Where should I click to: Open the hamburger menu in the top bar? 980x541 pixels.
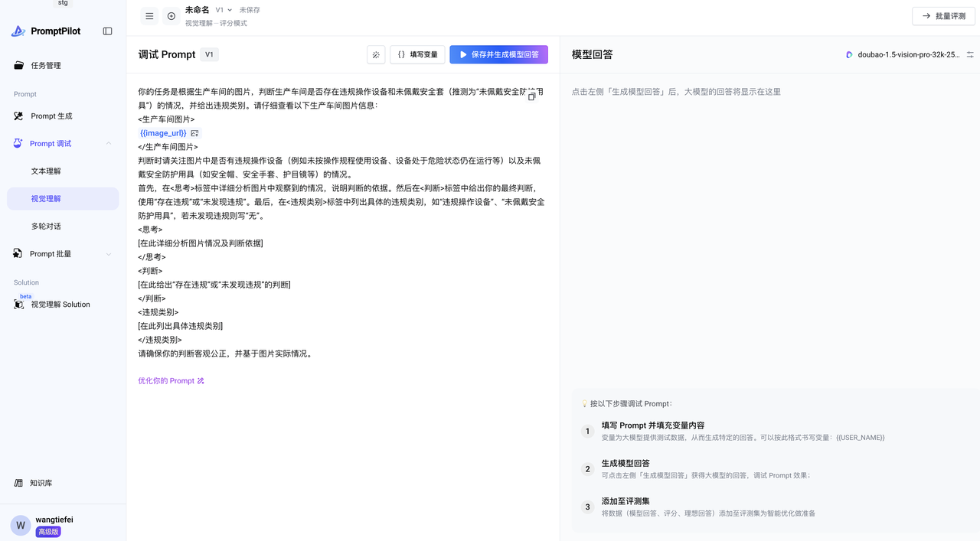[149, 16]
